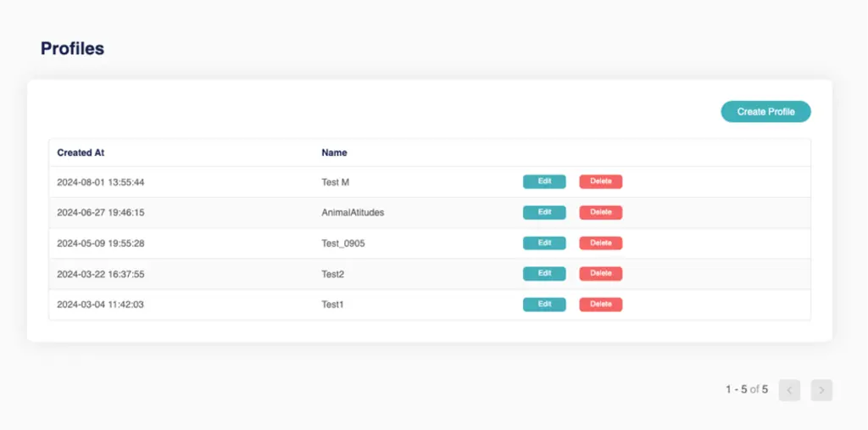Delete the Test1 profile
This screenshot has height=430, width=868.
pos(600,304)
